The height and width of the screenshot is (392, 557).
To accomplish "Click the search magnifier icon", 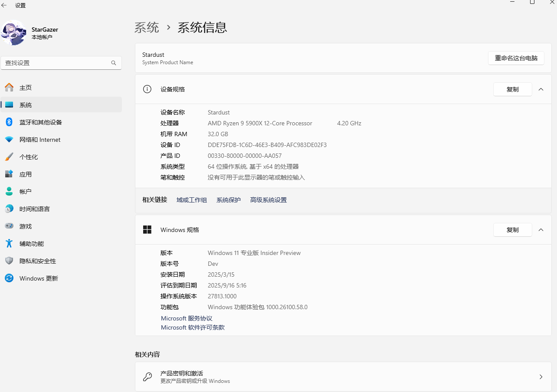I will click(114, 63).
